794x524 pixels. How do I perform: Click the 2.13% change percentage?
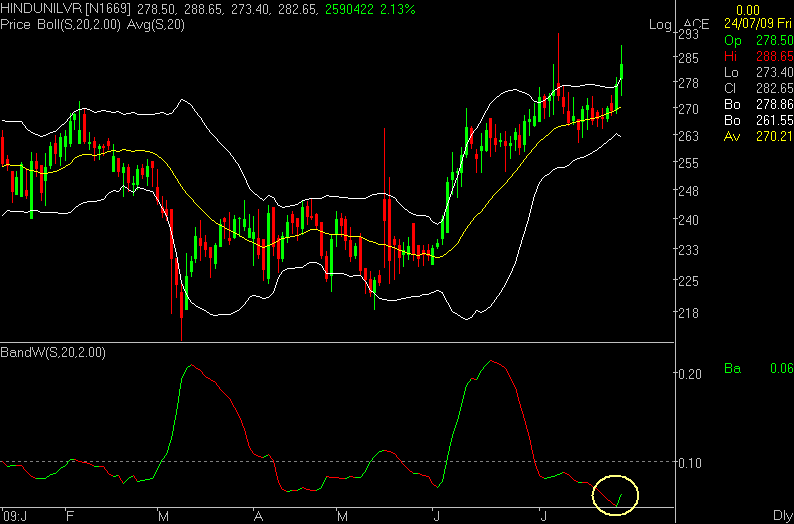point(399,10)
